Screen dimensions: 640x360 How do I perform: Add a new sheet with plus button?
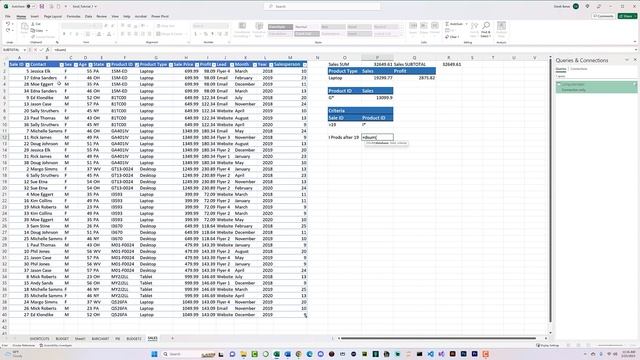[172, 338]
